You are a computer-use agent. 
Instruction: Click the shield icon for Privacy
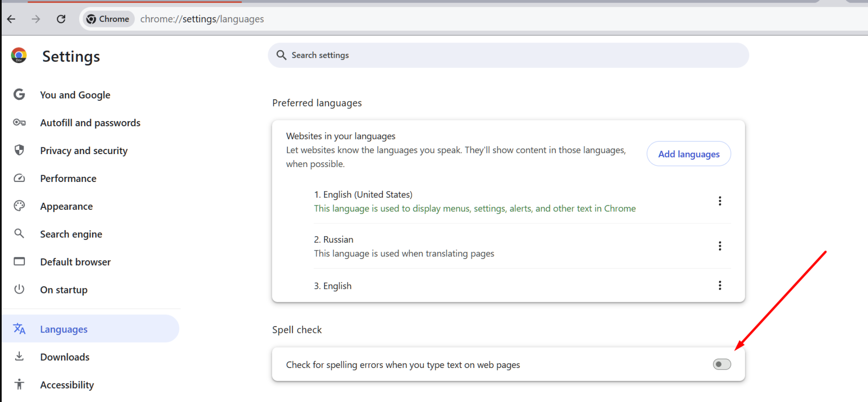(x=19, y=150)
